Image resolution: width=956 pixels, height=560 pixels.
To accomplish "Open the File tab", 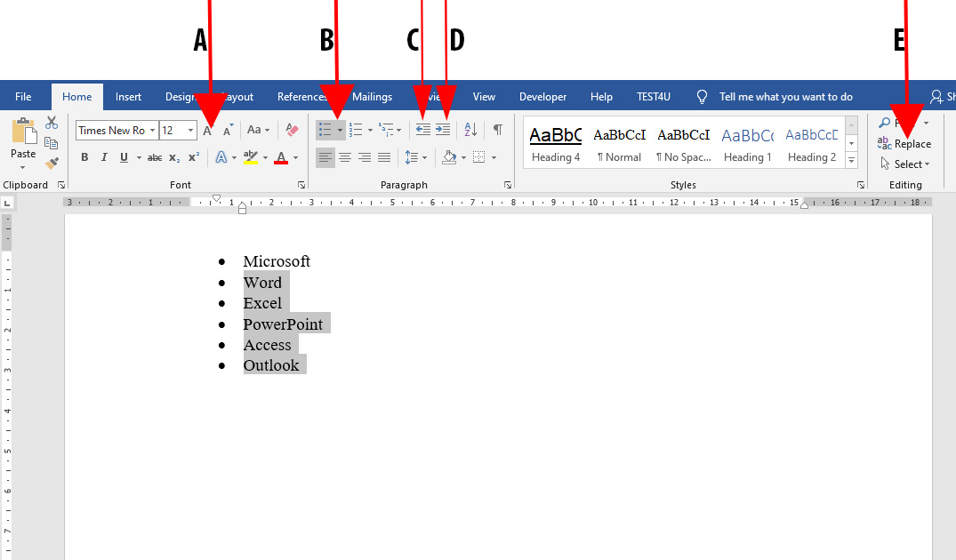I will pyautogui.click(x=23, y=96).
